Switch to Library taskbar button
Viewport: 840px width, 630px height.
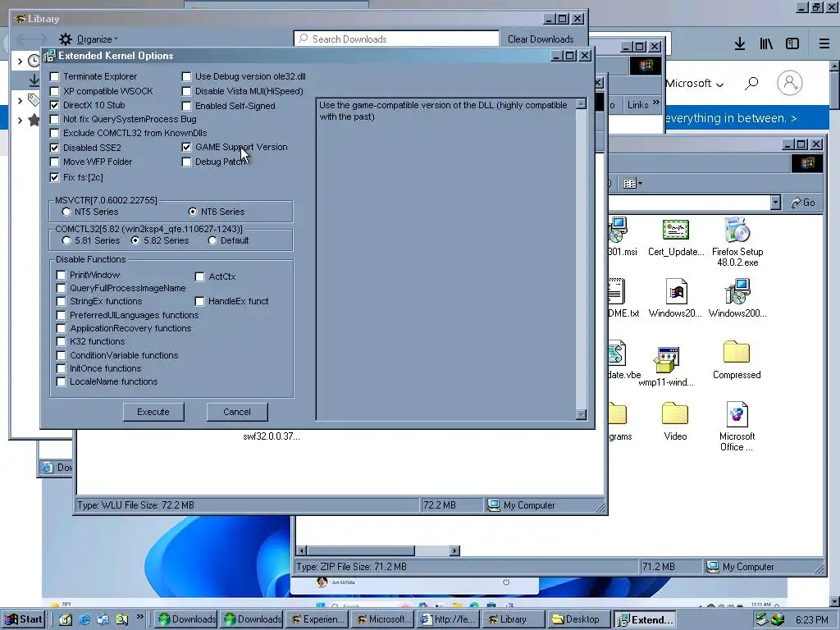(513, 619)
